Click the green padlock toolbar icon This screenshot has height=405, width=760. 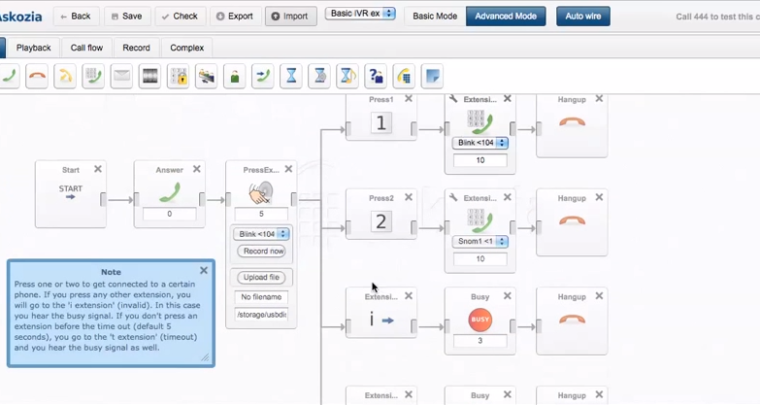[x=235, y=76]
